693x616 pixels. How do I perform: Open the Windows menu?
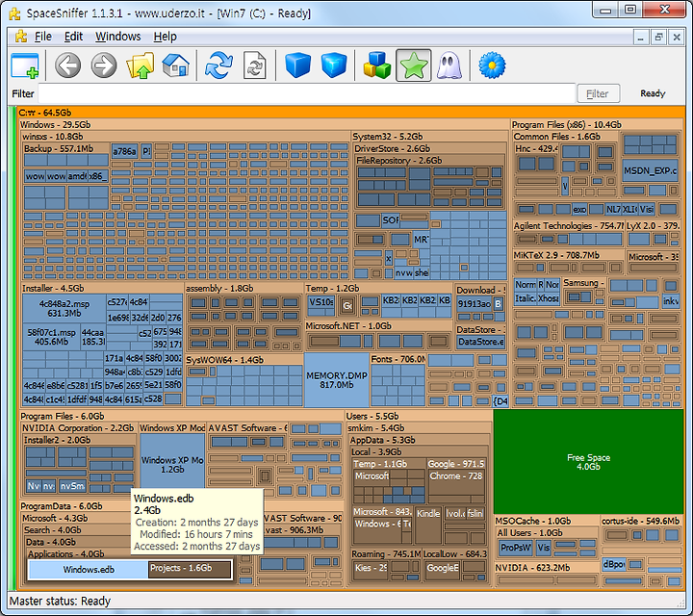[118, 37]
